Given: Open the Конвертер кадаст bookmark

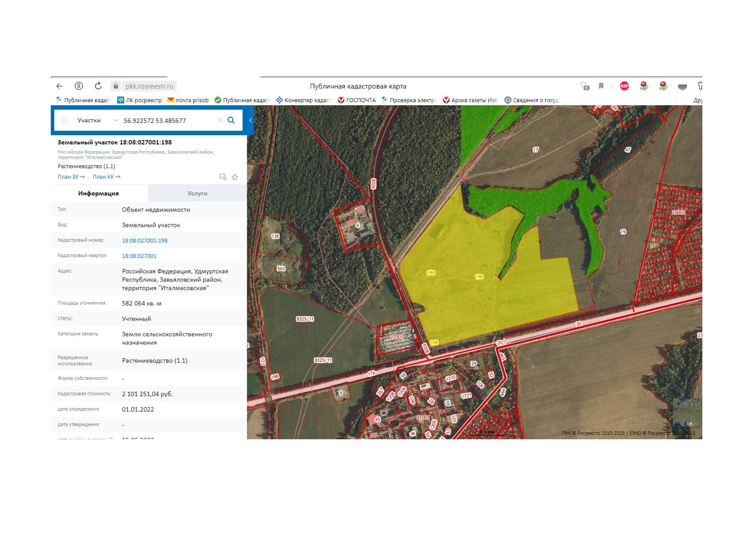Looking at the screenshot, I should [x=303, y=100].
